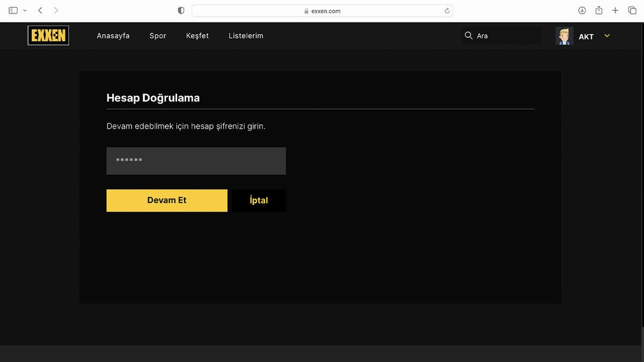Cancel verification with the İptal button
644x362 pixels.
(x=259, y=201)
